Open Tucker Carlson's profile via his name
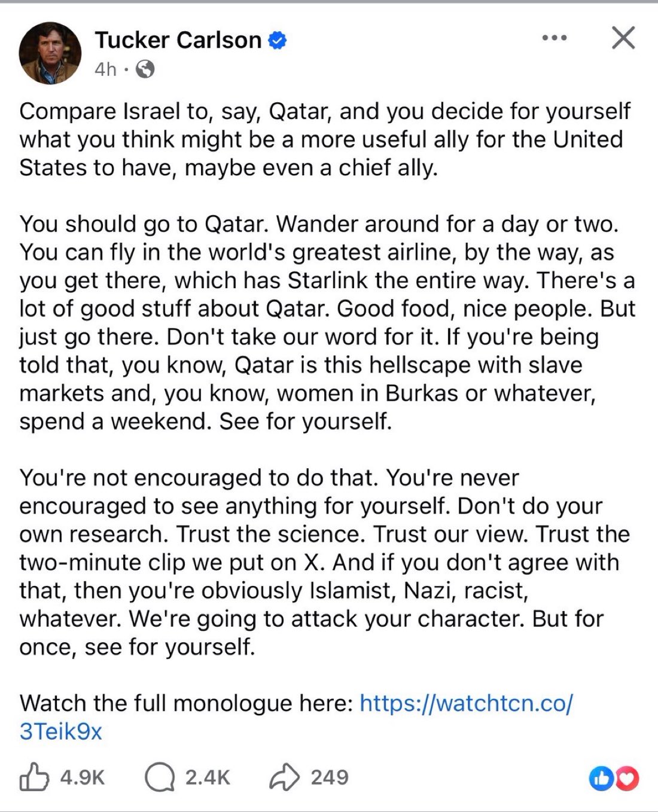Viewport: 658px width, 812px height. (x=179, y=40)
